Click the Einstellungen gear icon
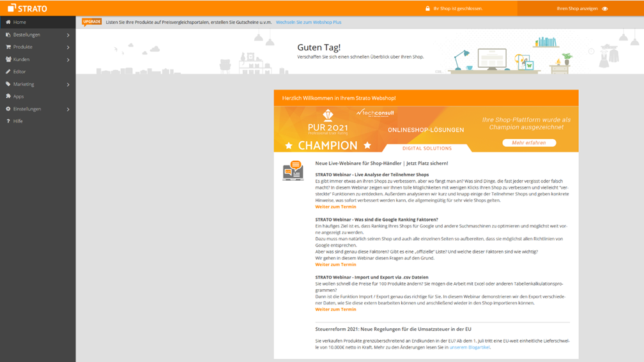 8,109
